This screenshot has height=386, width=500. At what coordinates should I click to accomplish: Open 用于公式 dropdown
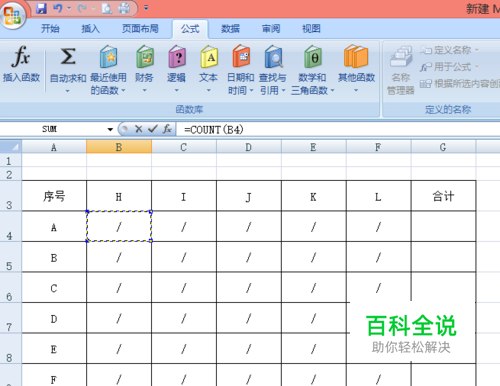tap(449, 67)
